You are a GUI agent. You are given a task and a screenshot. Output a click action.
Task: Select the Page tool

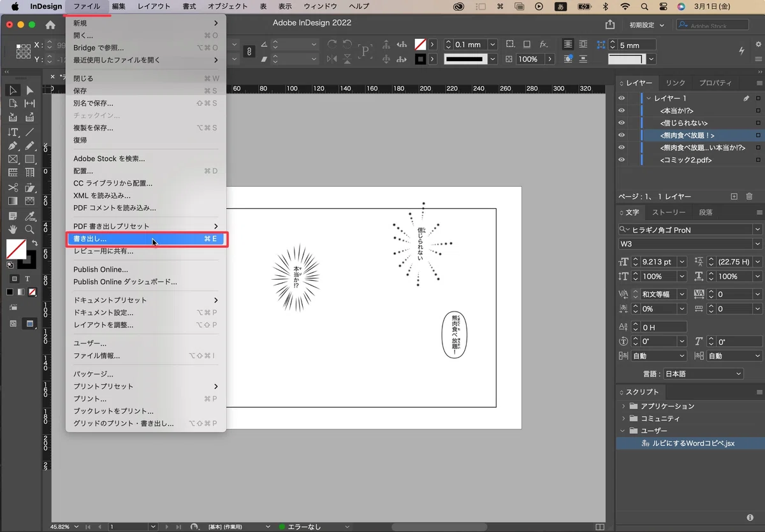(x=13, y=104)
